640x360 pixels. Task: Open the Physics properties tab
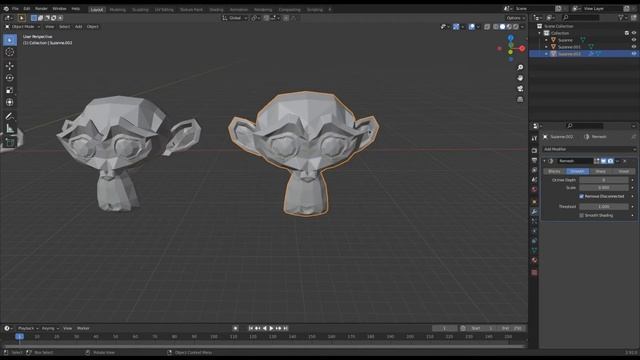pyautogui.click(x=534, y=231)
